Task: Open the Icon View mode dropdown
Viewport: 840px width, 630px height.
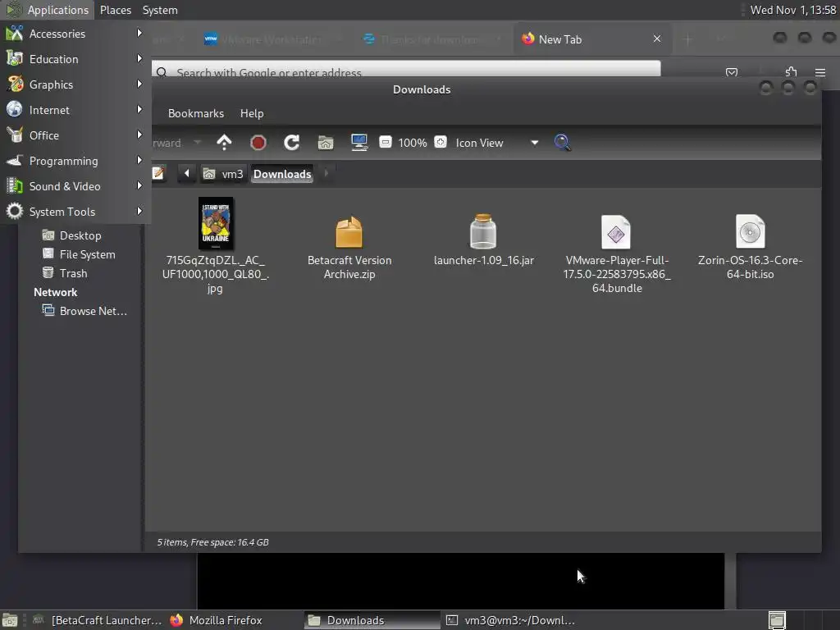Action: point(496,143)
